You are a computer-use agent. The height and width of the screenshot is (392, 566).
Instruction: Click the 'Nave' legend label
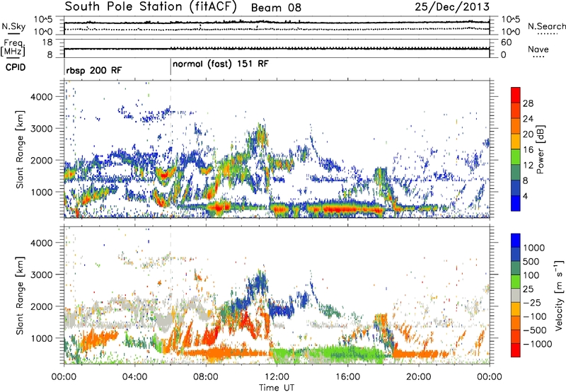pyautogui.click(x=538, y=49)
